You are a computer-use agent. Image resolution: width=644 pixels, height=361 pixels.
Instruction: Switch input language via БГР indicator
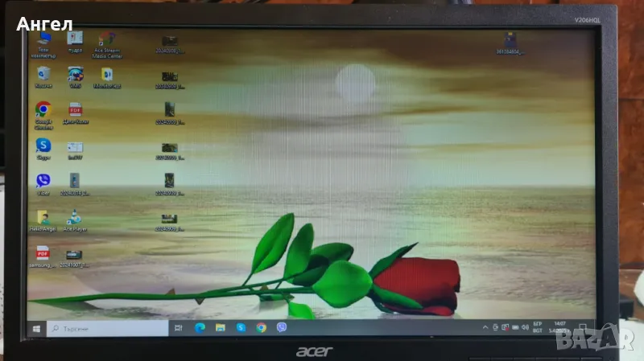click(537, 327)
